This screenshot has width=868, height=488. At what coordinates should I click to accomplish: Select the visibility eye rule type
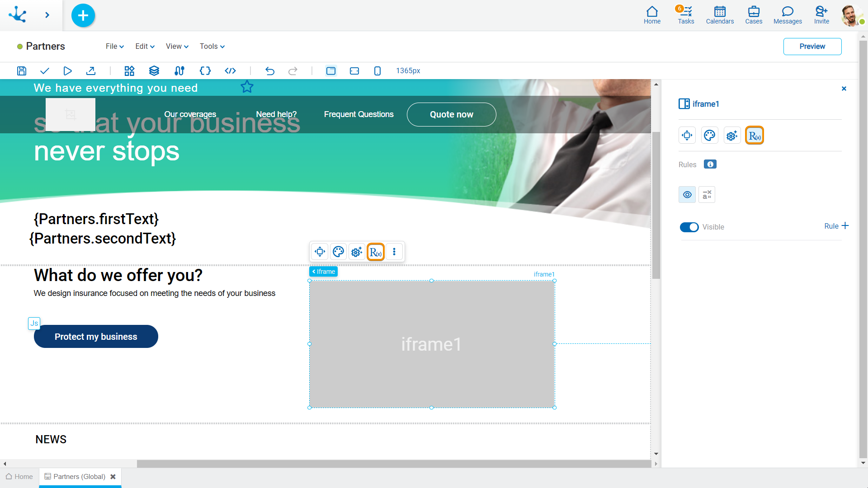pyautogui.click(x=687, y=194)
